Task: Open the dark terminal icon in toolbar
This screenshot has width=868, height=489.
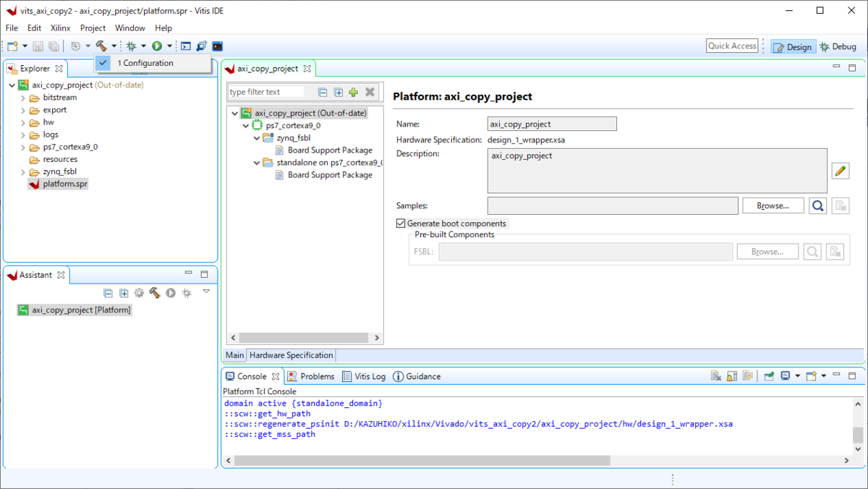Action: pyautogui.click(x=217, y=46)
